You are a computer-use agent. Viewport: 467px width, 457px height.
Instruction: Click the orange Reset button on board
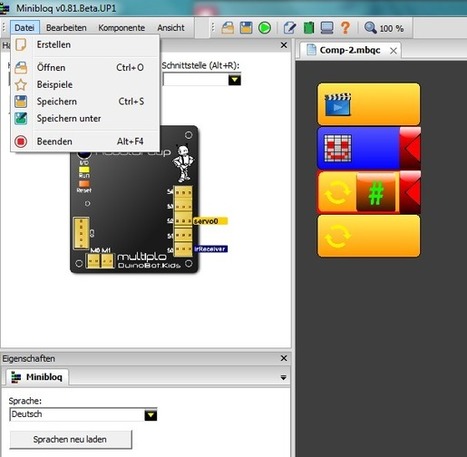pyautogui.click(x=84, y=184)
